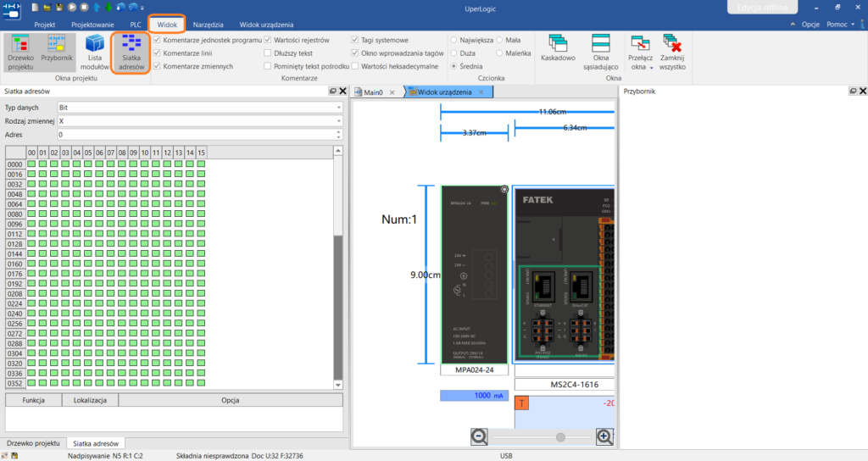Click the Edycja offline button

coord(762,7)
